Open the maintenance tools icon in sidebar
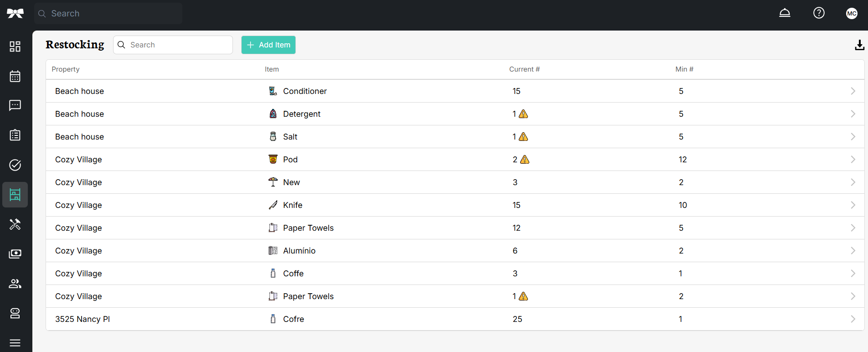This screenshot has height=352, width=868. pos(15,224)
